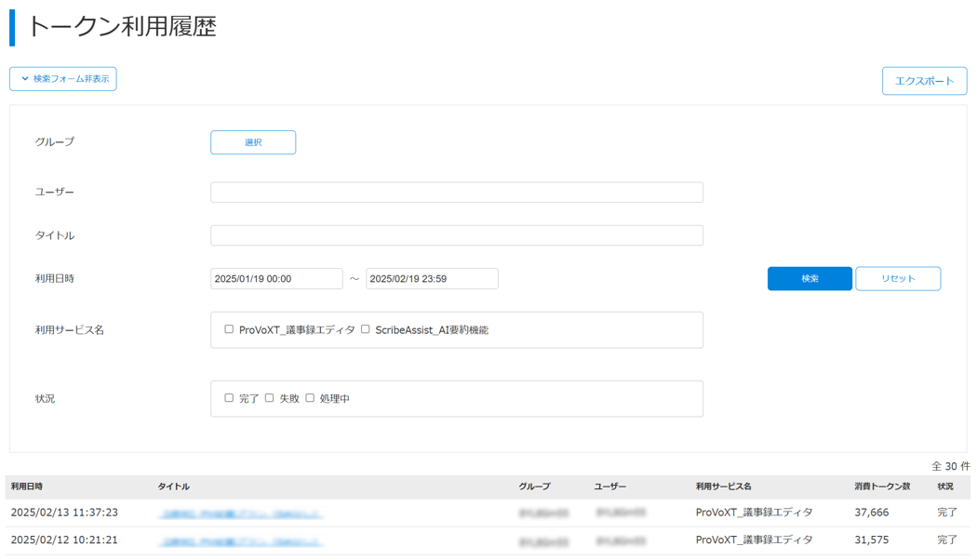
Task: Open the title link for 2025/02/13 entry
Action: pos(240,513)
